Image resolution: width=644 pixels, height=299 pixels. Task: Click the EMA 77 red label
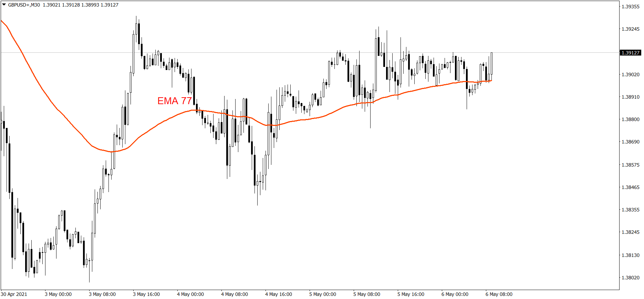175,101
